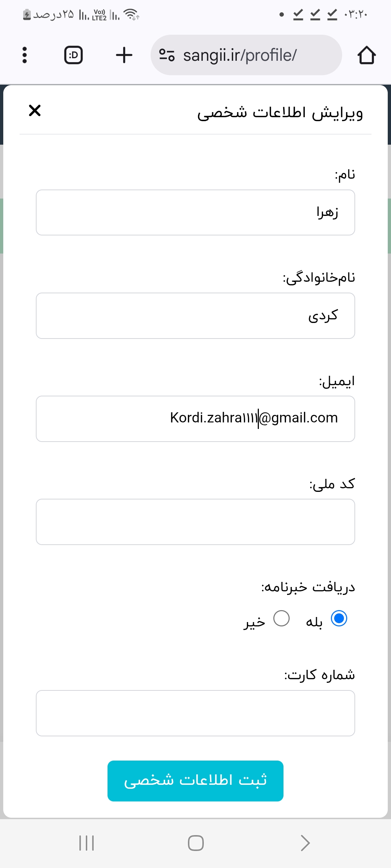The image size is (391, 868).
Task: Focus the نام‌خانوادگی field containing کردی
Action: [x=195, y=316]
